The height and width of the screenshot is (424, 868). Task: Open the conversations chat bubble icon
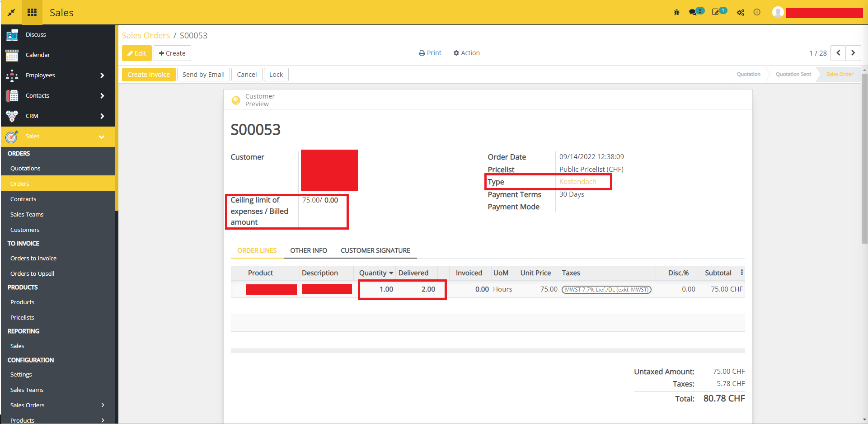693,12
